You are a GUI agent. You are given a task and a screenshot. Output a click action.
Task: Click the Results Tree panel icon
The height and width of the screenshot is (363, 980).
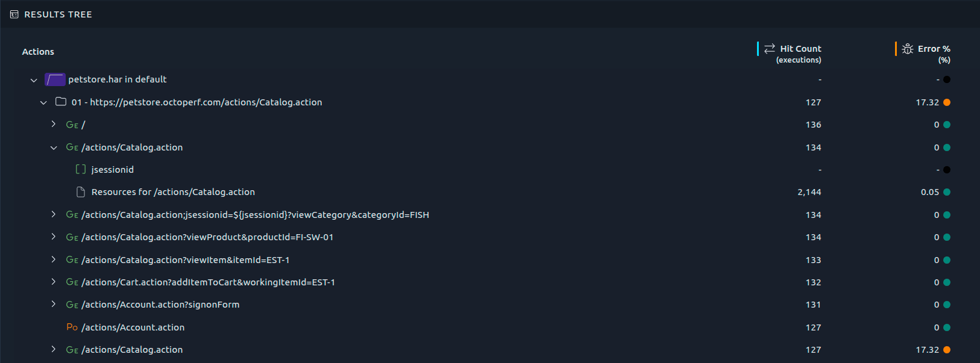point(14,14)
